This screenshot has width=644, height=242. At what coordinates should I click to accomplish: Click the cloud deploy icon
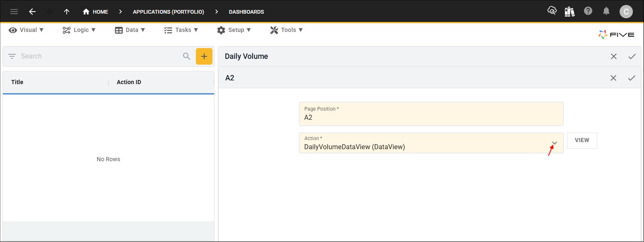(x=552, y=11)
